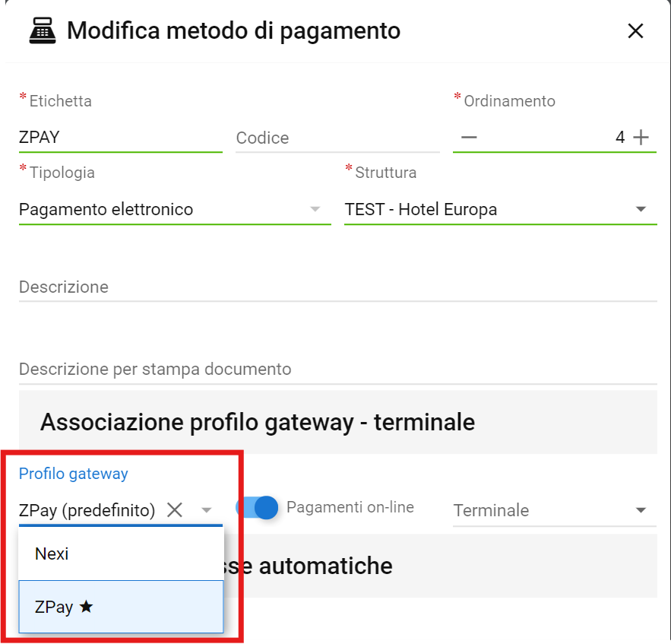
Task: Click the Profilo gateway label
Action: pos(74,474)
